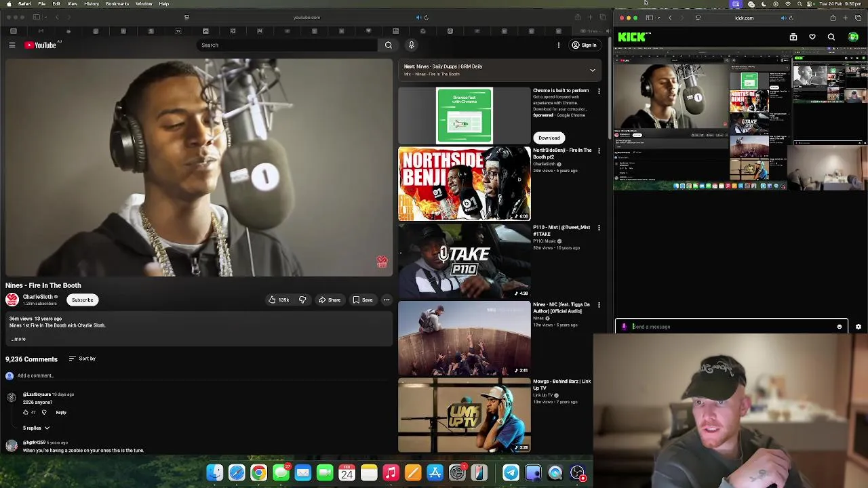Subscribe to the CharlieSloth channel
This screenshot has height=488, width=868.
point(83,300)
